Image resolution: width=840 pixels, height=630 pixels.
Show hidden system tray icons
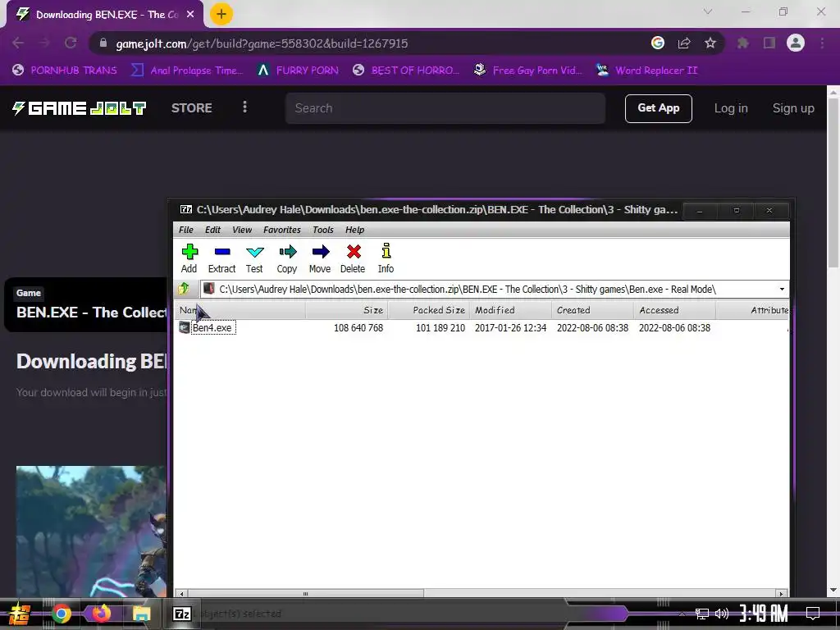[x=682, y=614]
